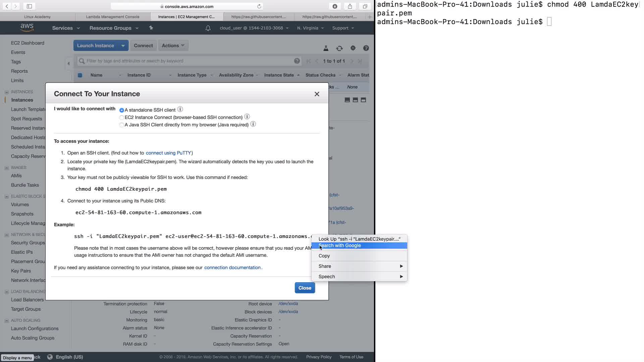
Task: Click the pin shortcut icon in navbar
Action: click(151, 28)
